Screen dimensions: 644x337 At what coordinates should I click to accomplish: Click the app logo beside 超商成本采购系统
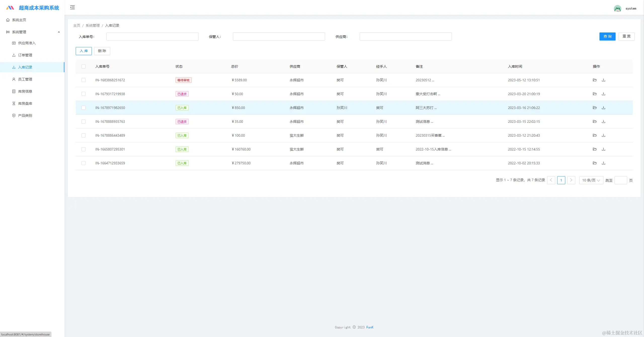tap(10, 8)
